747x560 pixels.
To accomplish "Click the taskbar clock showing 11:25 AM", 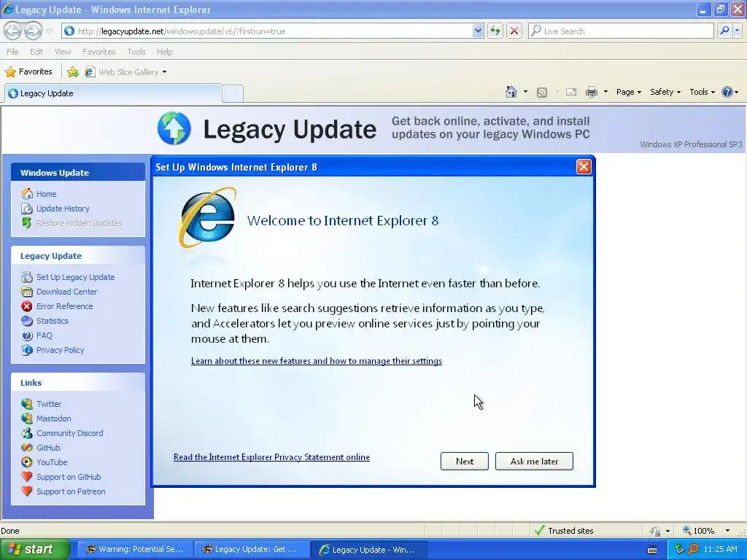I will (720, 550).
